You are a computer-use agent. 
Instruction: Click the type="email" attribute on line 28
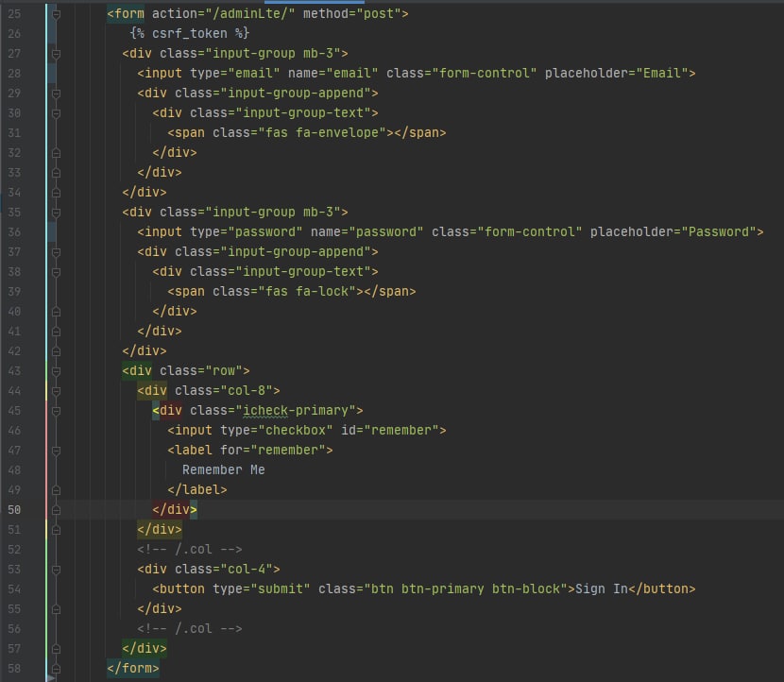(235, 73)
